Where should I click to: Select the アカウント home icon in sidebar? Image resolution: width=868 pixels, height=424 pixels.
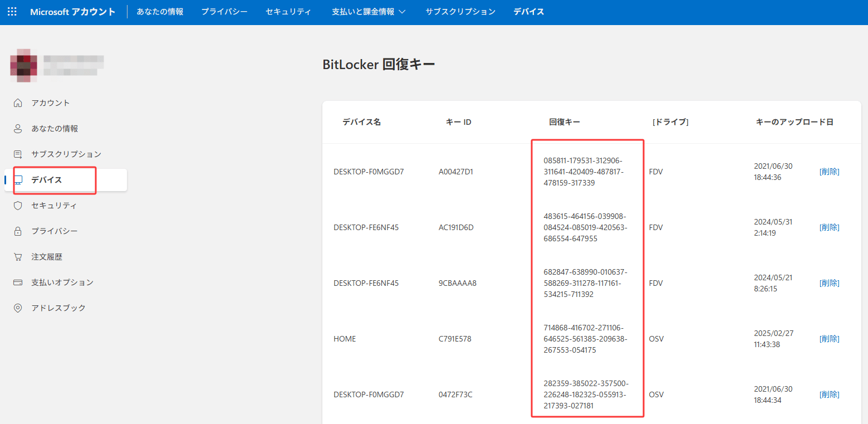(x=17, y=103)
